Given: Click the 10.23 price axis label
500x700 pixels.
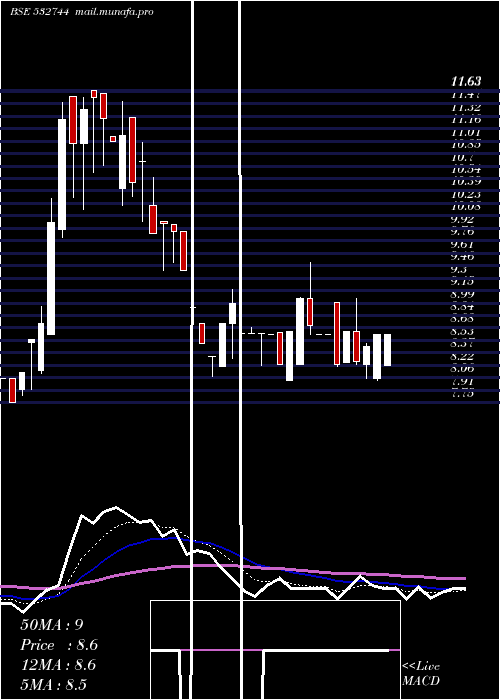Looking at the screenshot, I should click(x=466, y=195).
